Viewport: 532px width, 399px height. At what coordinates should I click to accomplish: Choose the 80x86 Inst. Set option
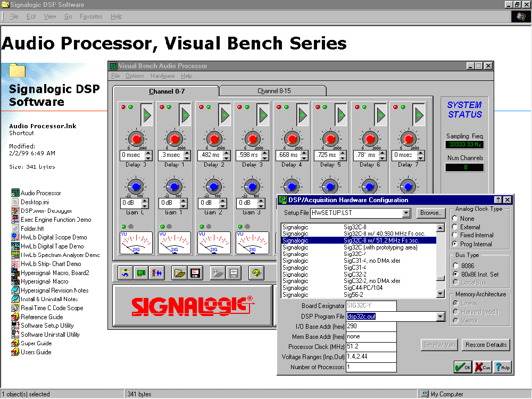[x=456, y=274]
